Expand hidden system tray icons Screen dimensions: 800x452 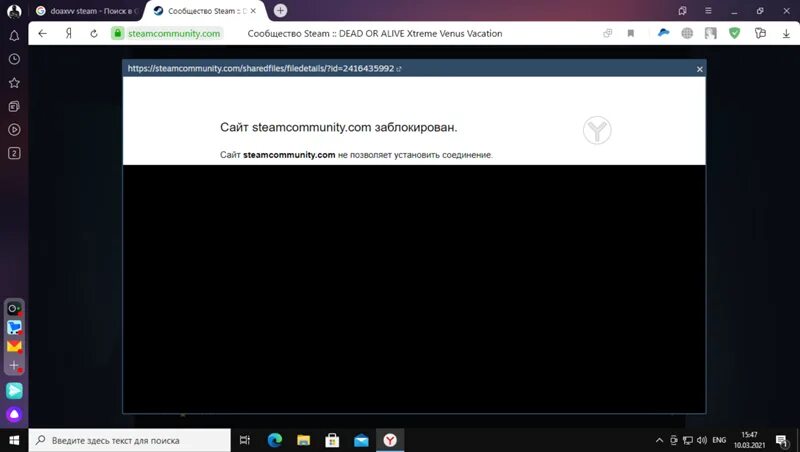(659, 440)
